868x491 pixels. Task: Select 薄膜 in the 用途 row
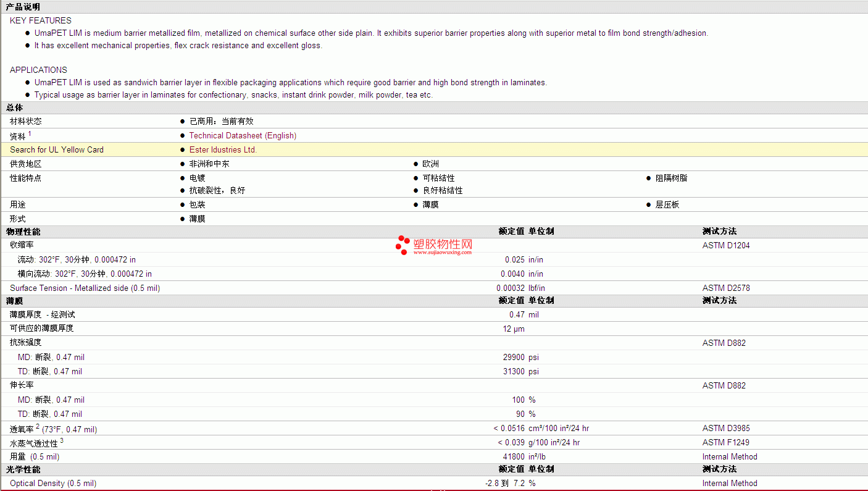[431, 205]
